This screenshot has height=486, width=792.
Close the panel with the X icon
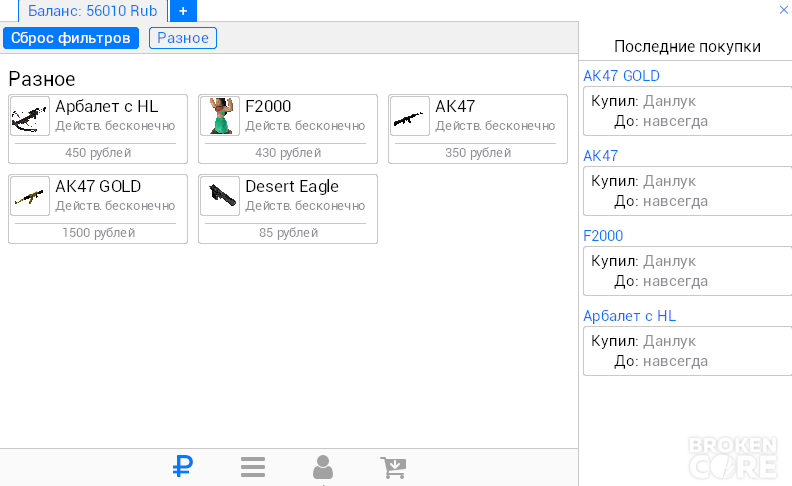(783, 10)
